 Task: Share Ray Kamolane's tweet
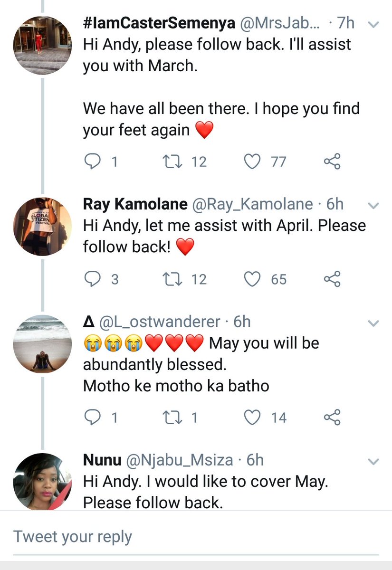click(x=332, y=279)
